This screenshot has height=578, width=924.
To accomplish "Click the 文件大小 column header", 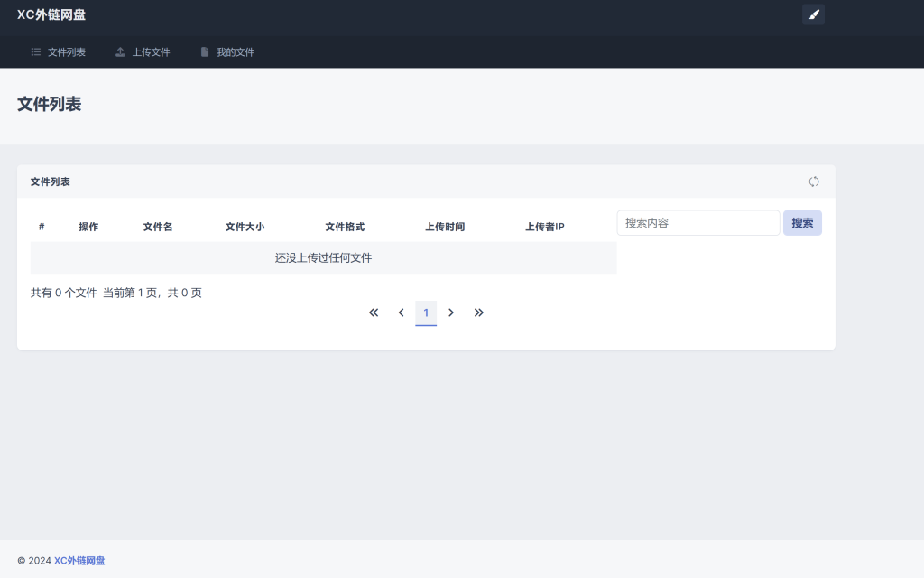I will [x=245, y=227].
